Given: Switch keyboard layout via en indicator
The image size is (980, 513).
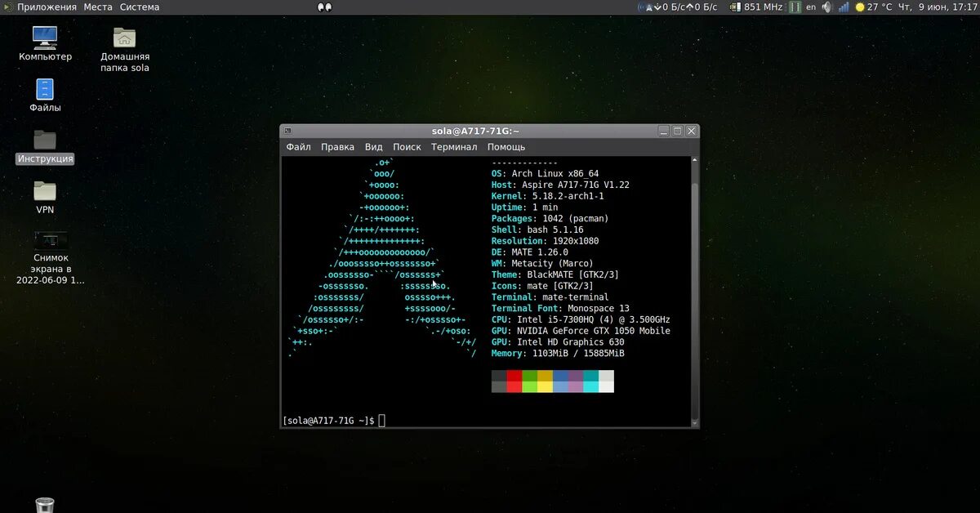Looking at the screenshot, I should click(811, 7).
